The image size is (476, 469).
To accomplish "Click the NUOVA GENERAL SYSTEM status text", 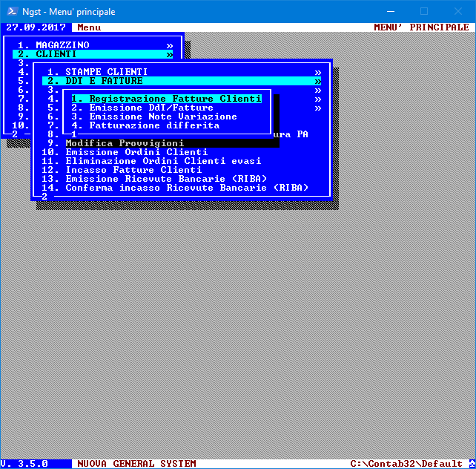I will 136,464.
